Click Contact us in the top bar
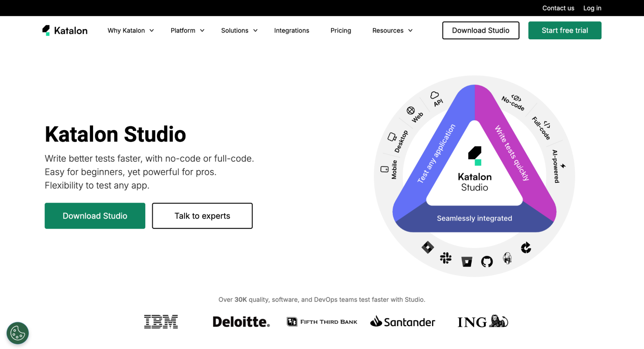The width and height of the screenshot is (644, 349). (x=558, y=8)
